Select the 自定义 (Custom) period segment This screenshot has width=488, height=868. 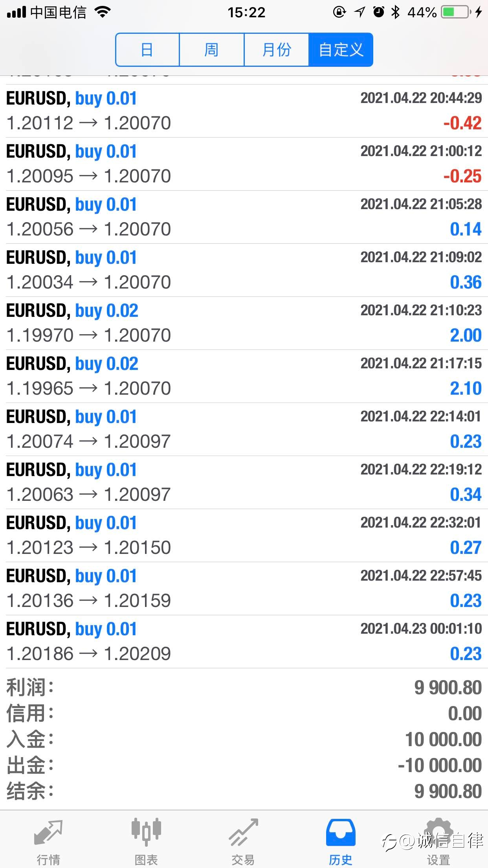point(341,50)
